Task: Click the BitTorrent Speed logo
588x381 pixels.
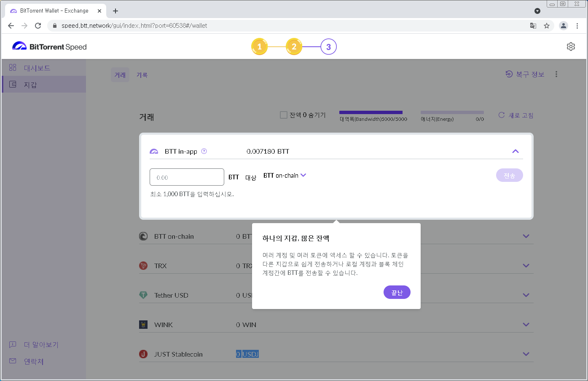Action: coord(49,47)
